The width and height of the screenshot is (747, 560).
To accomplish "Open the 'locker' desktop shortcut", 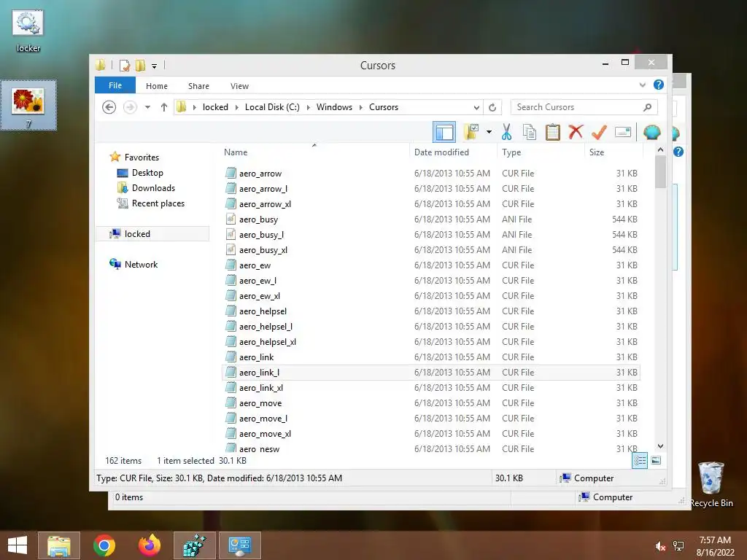I will tap(28, 30).
